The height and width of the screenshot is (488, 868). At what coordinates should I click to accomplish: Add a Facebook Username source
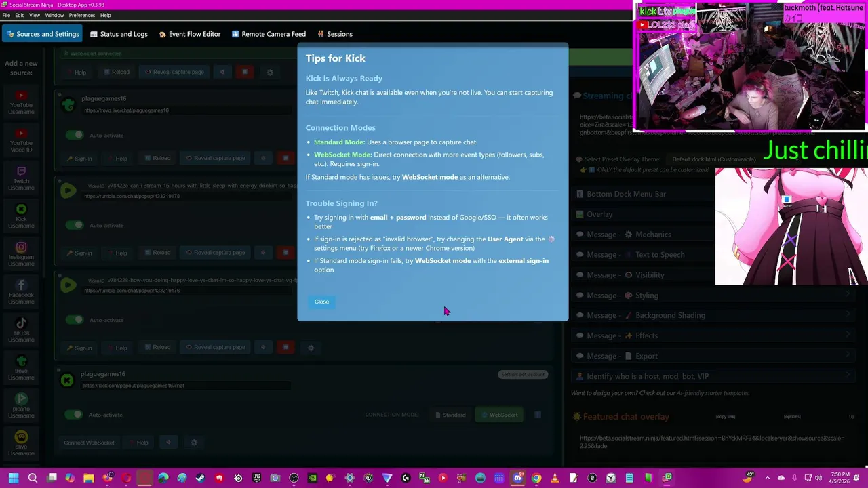[x=21, y=293]
